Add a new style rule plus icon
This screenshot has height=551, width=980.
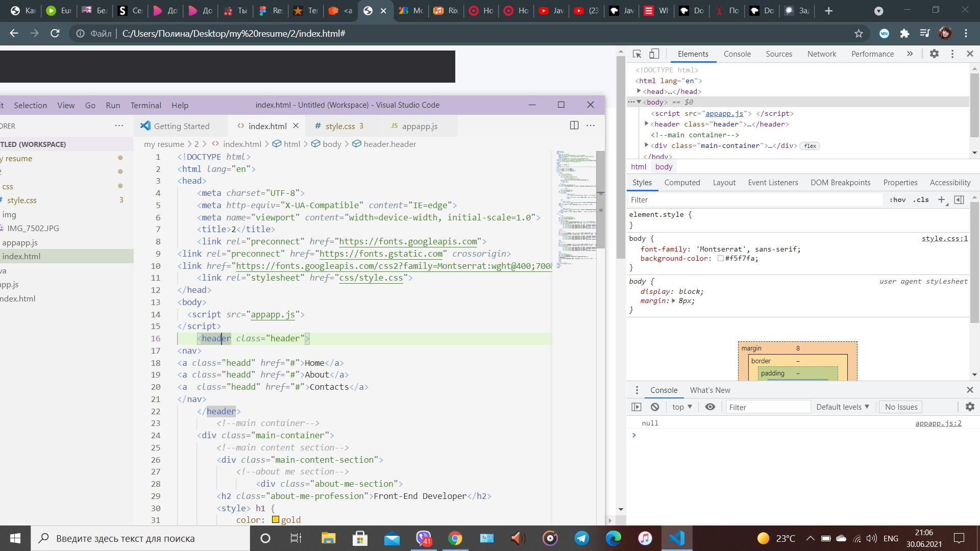point(942,200)
